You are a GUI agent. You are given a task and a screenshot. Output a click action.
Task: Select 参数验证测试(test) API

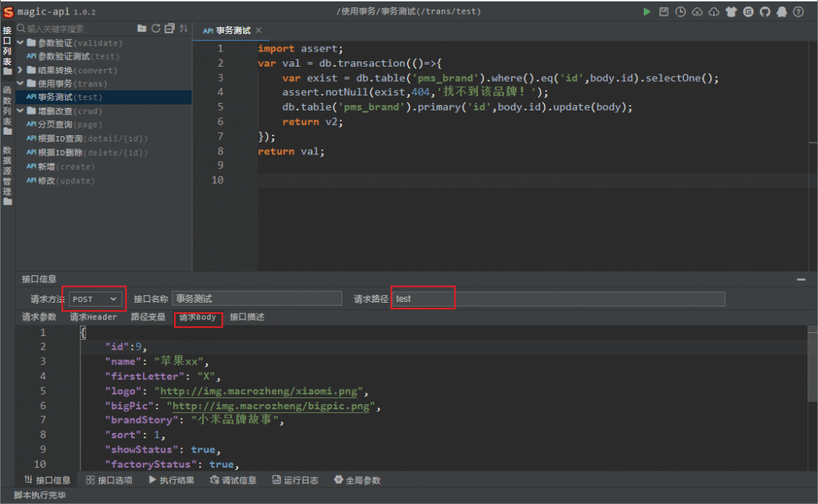[x=104, y=56]
